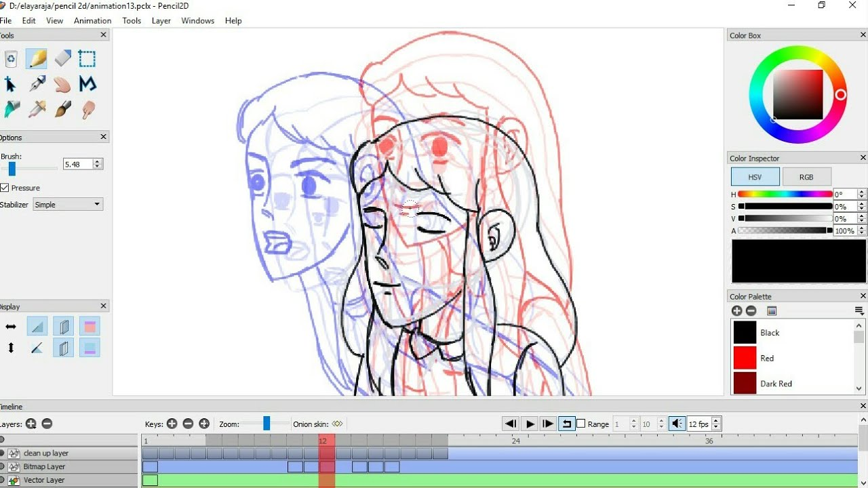
Task: Select the Pencil tool
Action: (36, 58)
